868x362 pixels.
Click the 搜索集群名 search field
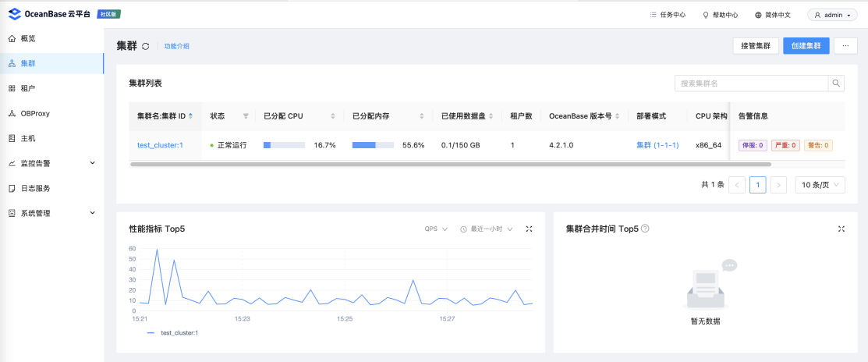751,83
